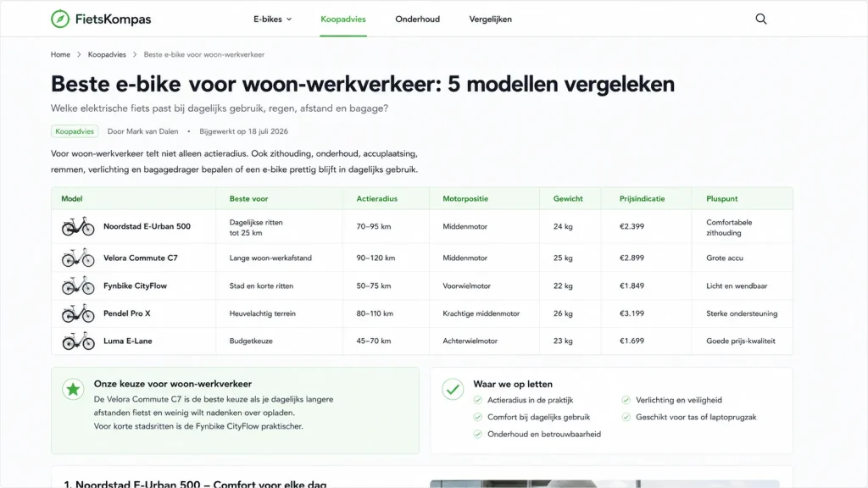The width and height of the screenshot is (868, 488).
Task: Click breadcrumb chevron after Home
Action: pos(79,55)
